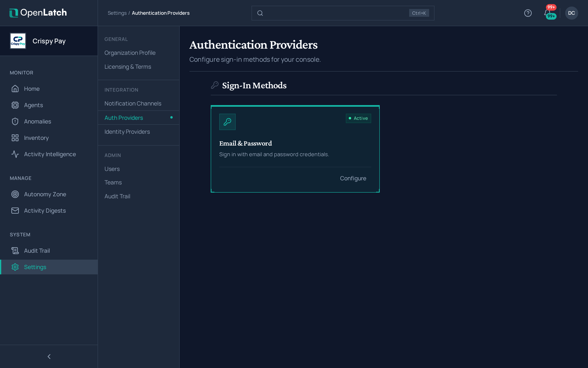The height and width of the screenshot is (368, 588).
Task: Click the Ctrl+K shortcut hint
Action: click(x=419, y=13)
